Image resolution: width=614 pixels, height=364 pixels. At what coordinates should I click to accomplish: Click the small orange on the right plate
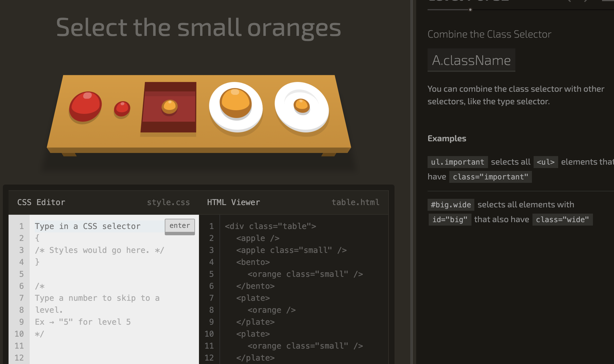pyautogui.click(x=302, y=105)
